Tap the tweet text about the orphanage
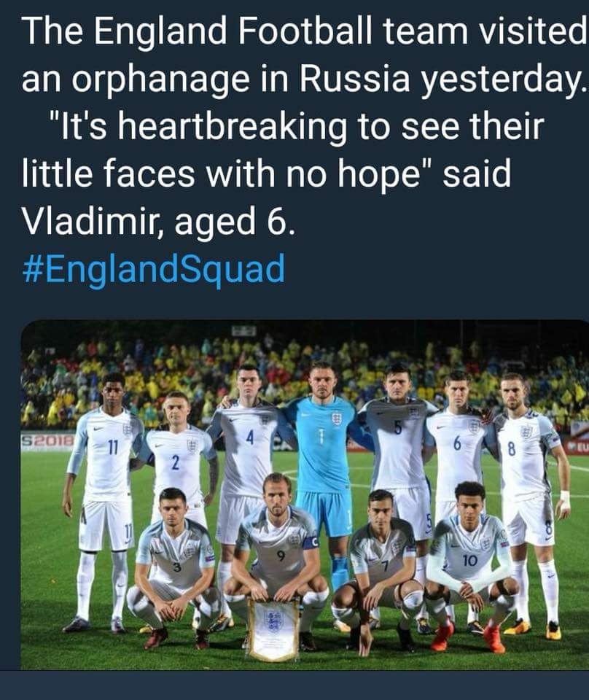Viewport: 589px width, 700px height. click(305, 126)
